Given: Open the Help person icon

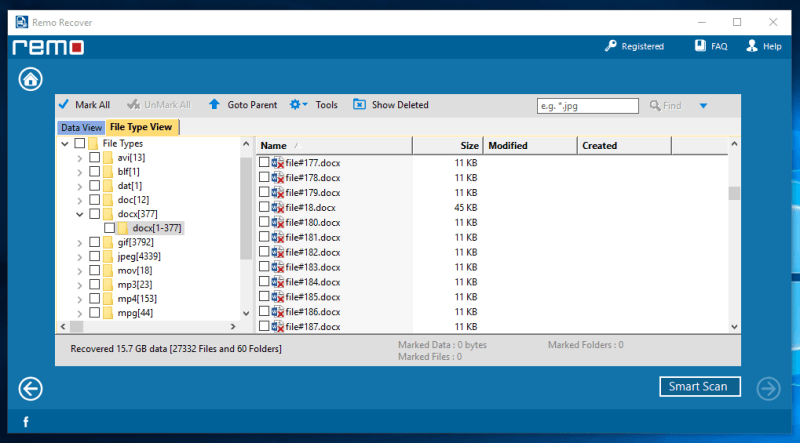Looking at the screenshot, I should [x=752, y=45].
